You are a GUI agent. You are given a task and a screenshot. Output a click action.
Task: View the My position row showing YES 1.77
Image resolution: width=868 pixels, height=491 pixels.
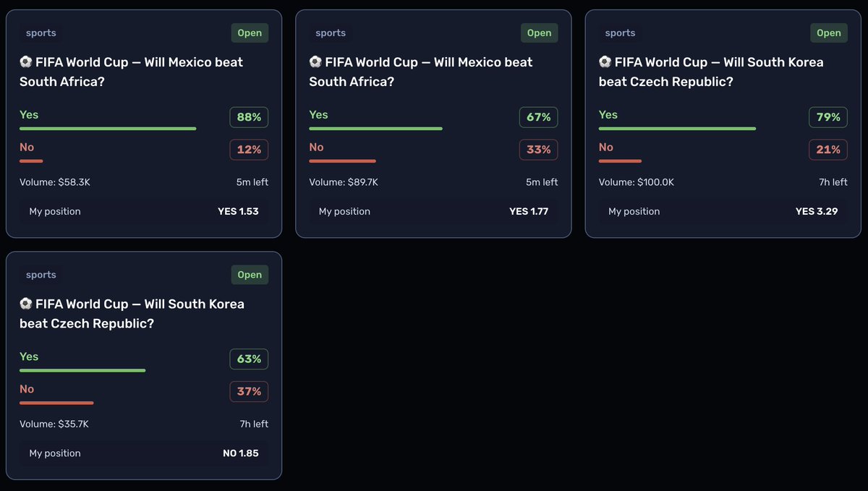[433, 212]
